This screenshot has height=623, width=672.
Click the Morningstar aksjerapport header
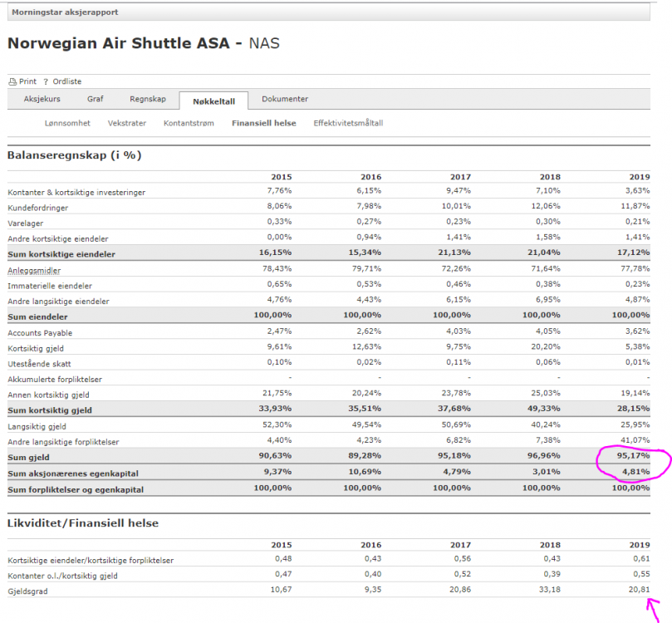[x=65, y=12]
